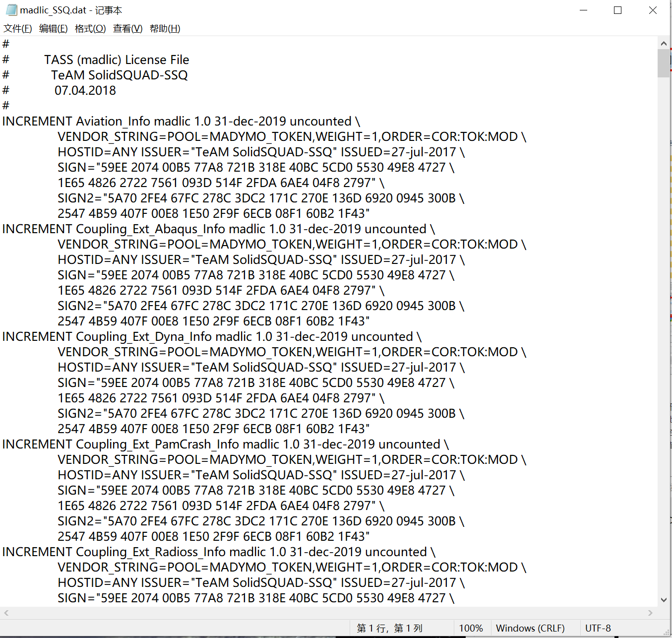Image resolution: width=672 pixels, height=638 pixels.
Task: Click the vertical scrollbar up arrow
Action: (664, 43)
